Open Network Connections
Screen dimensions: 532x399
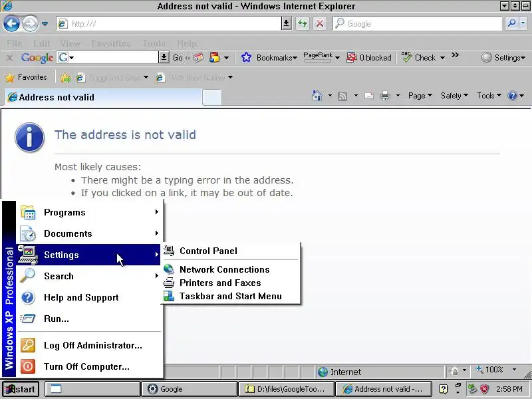230,269
